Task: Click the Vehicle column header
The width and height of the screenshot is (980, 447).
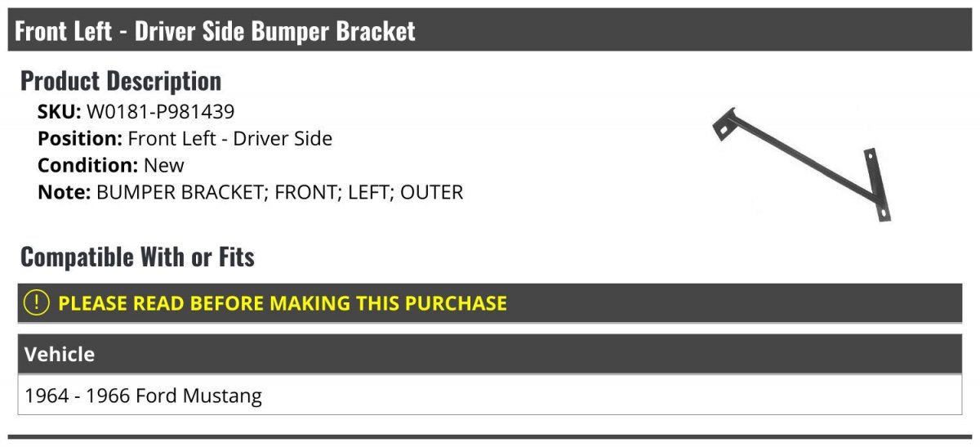Action: (60, 355)
